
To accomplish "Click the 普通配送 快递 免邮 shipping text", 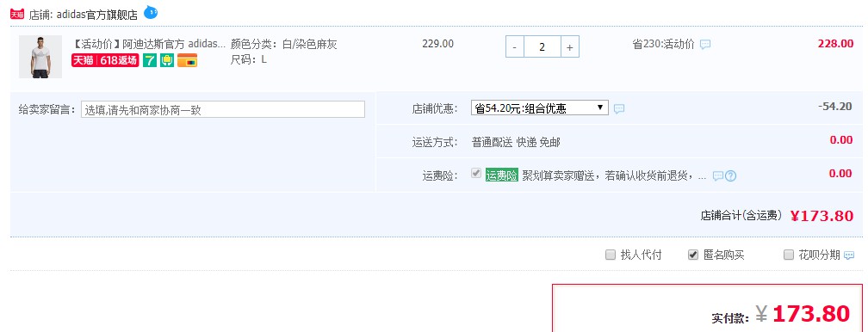I will (515, 142).
